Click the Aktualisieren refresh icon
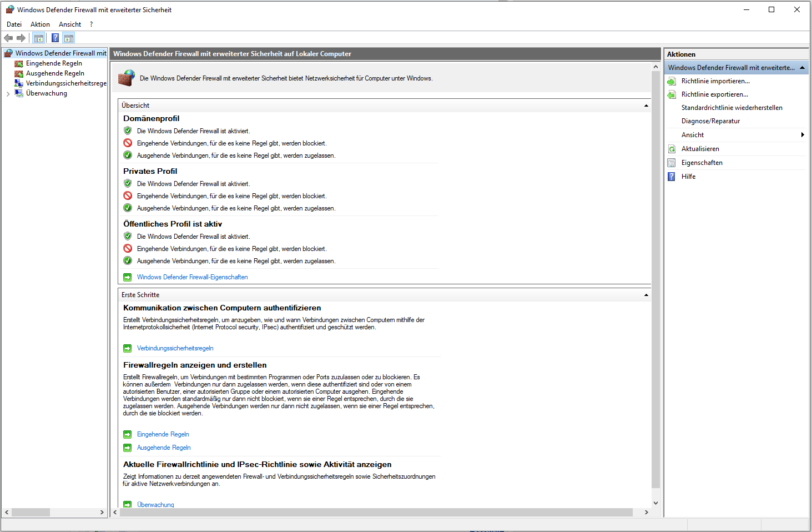 coord(672,148)
